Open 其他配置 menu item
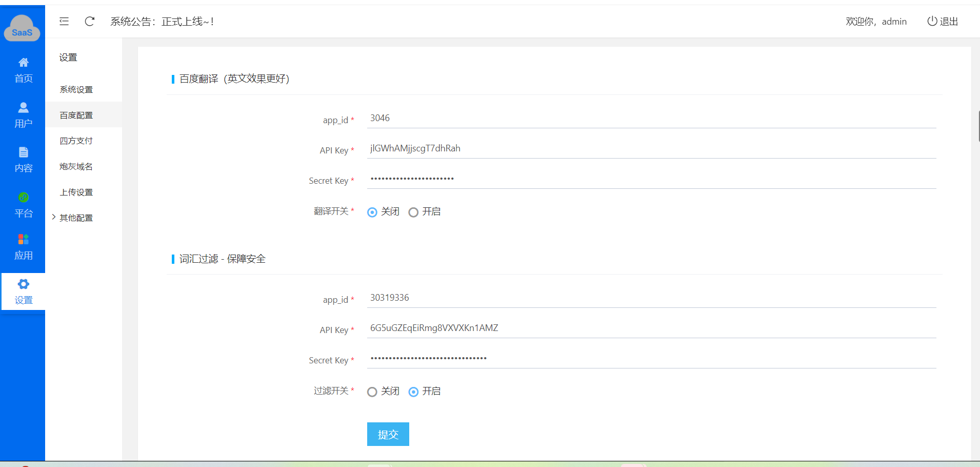The height and width of the screenshot is (467, 980). [84, 218]
